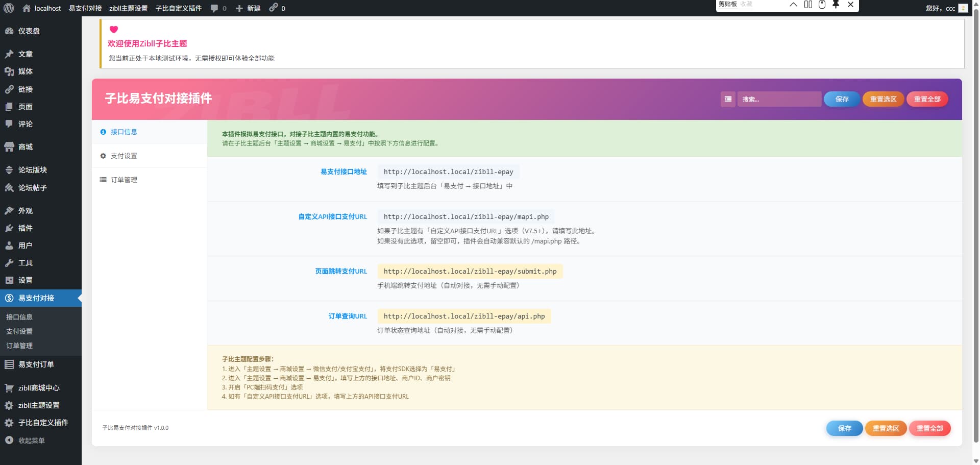The width and height of the screenshot is (980, 465).
Task: Open 外观 appearance menu
Action: tap(41, 211)
